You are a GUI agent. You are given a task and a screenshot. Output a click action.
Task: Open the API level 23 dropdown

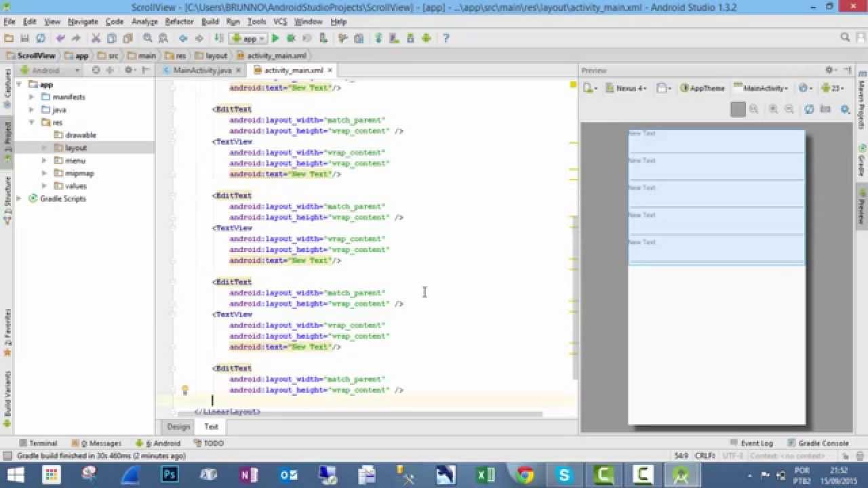831,88
